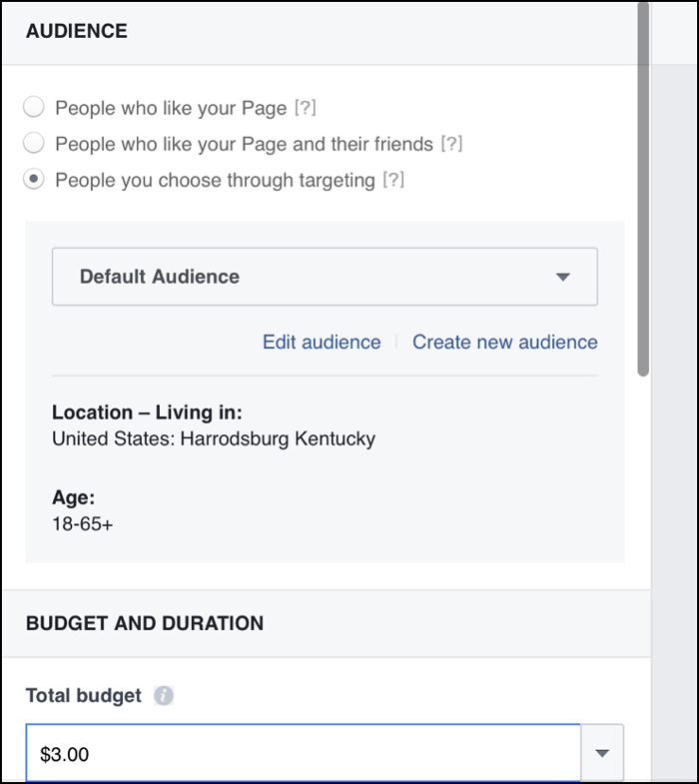The image size is (699, 784).
Task: Click the Create new audience link
Action: point(505,342)
